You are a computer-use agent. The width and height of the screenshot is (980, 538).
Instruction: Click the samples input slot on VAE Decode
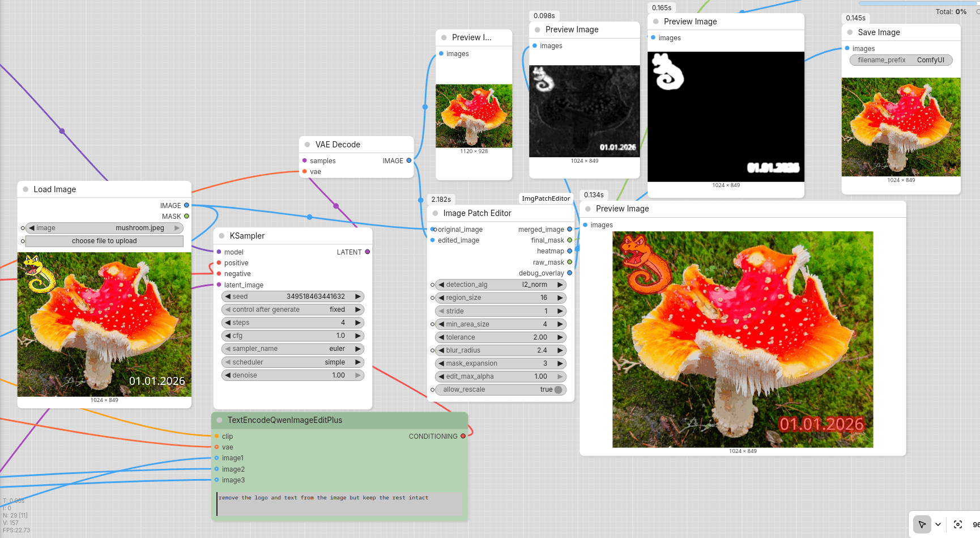point(305,160)
